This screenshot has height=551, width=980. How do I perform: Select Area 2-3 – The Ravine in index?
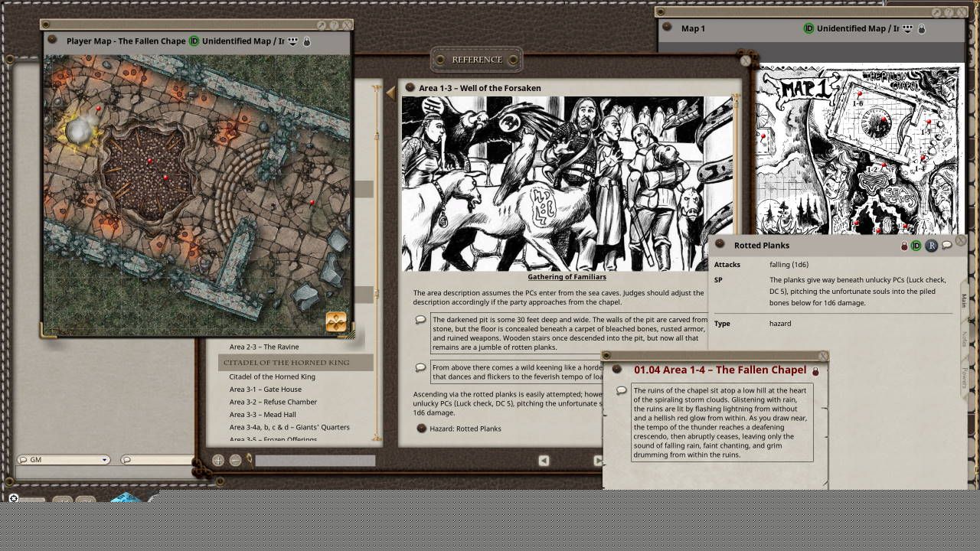(264, 347)
